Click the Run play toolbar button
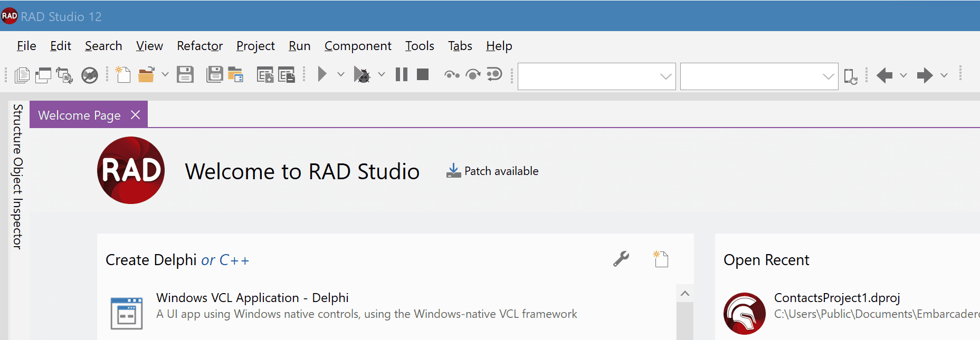980x340 pixels. click(322, 74)
